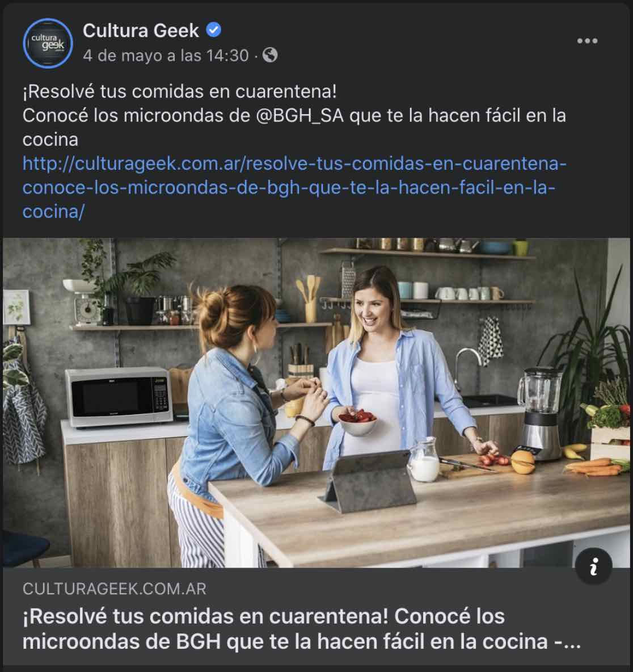Open the culturageek.com.ar article URL
The height and width of the screenshot is (672, 633).
click(x=294, y=187)
